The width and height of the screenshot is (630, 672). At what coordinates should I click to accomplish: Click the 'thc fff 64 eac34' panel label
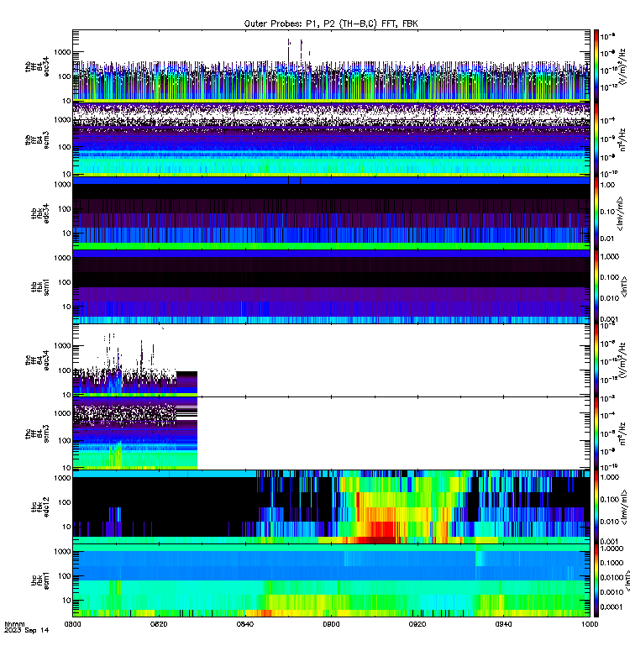coord(37,360)
